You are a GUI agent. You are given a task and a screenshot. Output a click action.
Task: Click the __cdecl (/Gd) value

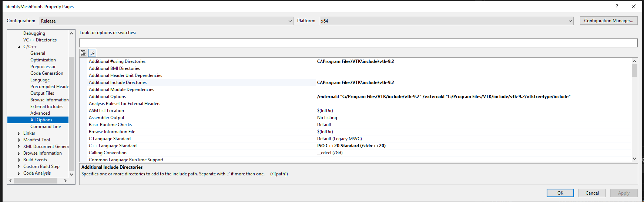330,153
